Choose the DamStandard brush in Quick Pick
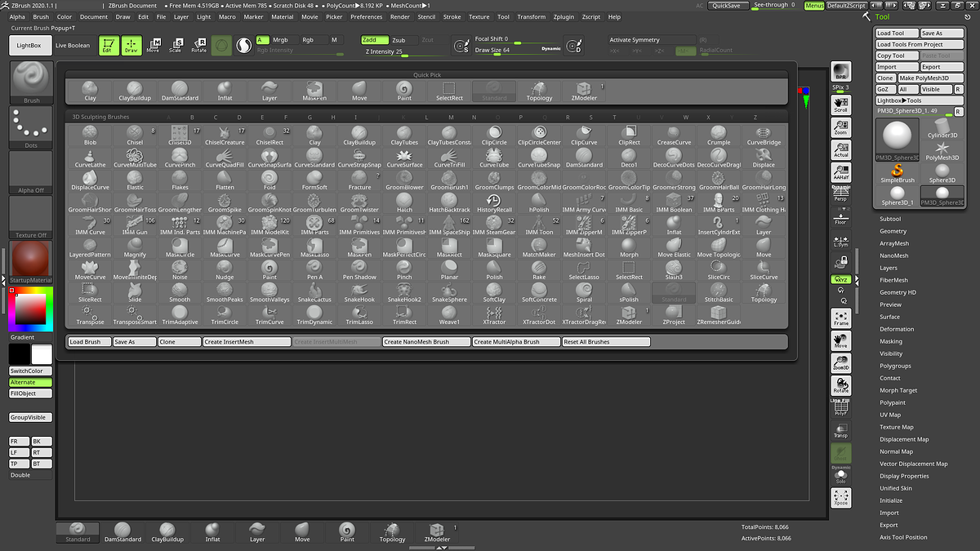Viewport: 980px width, 551px height. (180, 91)
